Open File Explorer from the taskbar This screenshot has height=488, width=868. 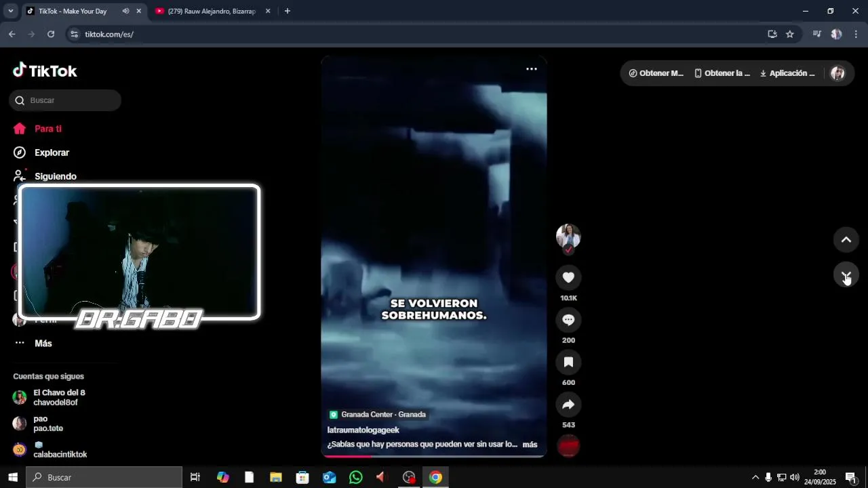[x=276, y=477]
